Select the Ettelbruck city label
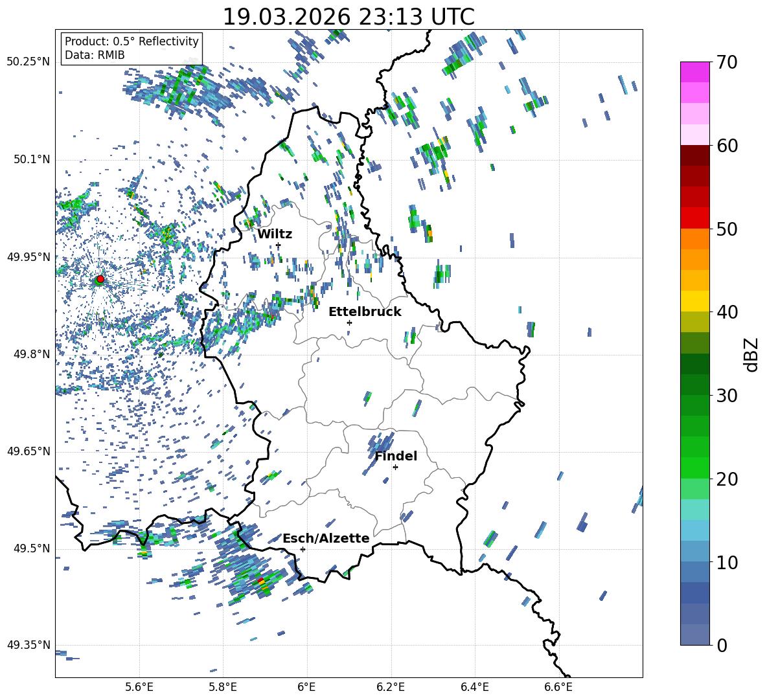Image resolution: width=767 pixels, height=700 pixels. pyautogui.click(x=365, y=312)
